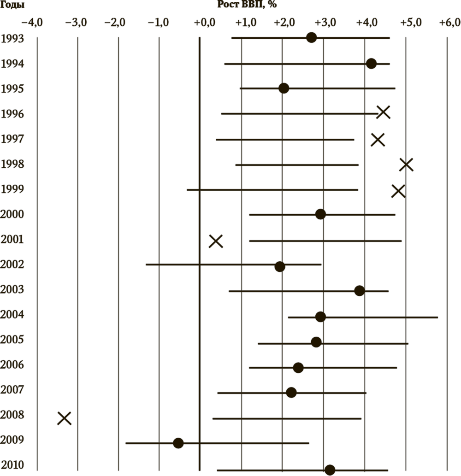This screenshot has width=461, height=476.
Task: Click the 1996 year label
Action: [12, 114]
